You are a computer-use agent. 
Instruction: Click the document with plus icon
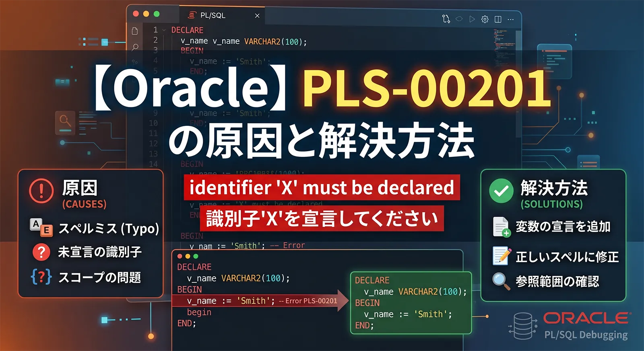(502, 227)
